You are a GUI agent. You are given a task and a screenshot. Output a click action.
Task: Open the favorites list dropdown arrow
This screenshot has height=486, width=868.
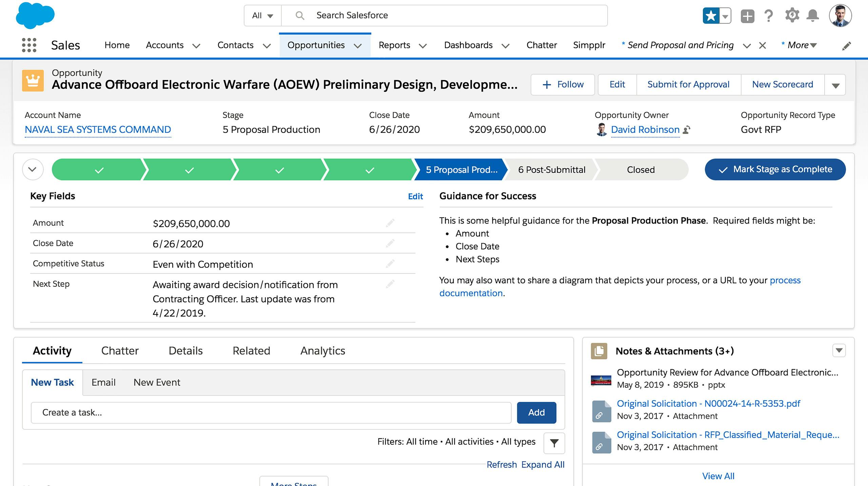coord(725,16)
